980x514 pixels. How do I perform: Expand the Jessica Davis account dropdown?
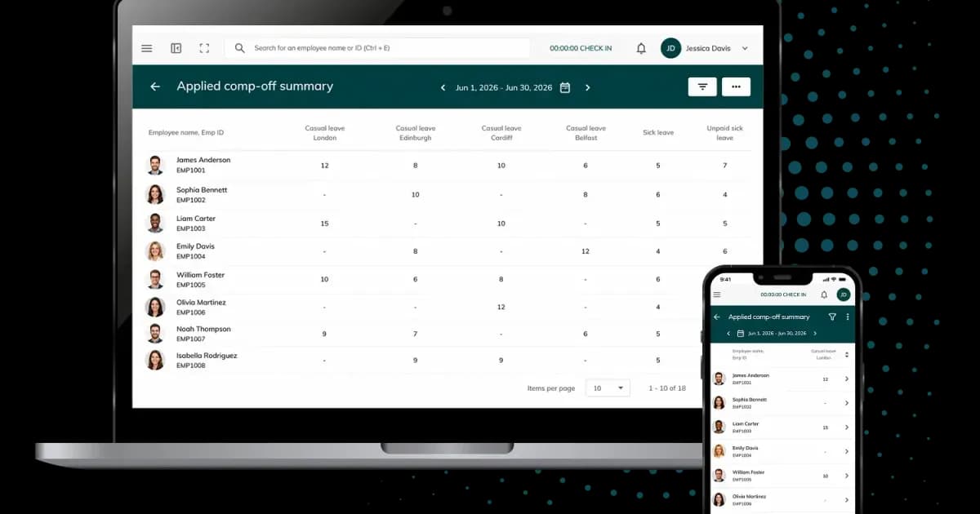point(744,48)
